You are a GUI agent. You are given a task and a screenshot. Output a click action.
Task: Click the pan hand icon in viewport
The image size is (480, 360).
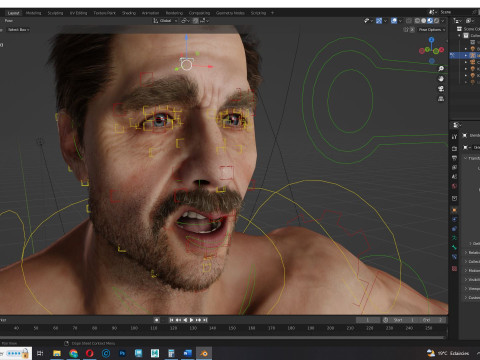click(441, 79)
